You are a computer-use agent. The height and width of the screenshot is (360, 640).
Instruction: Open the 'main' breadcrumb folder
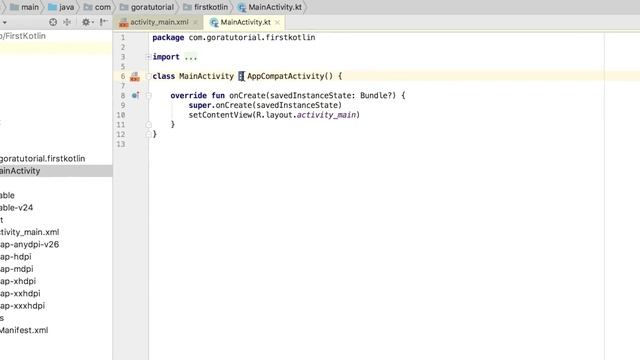pos(24,7)
